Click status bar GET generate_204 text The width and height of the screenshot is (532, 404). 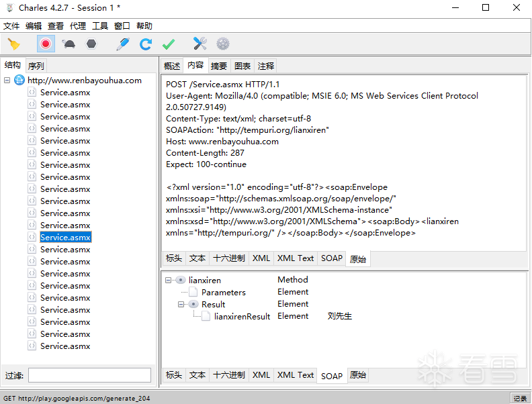tap(77, 399)
